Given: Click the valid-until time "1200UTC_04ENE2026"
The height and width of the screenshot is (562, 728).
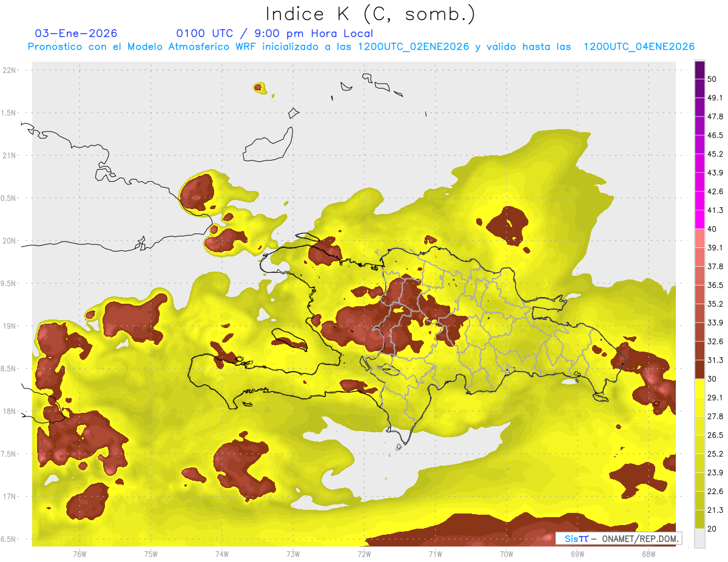Looking at the screenshot, I should (639, 47).
